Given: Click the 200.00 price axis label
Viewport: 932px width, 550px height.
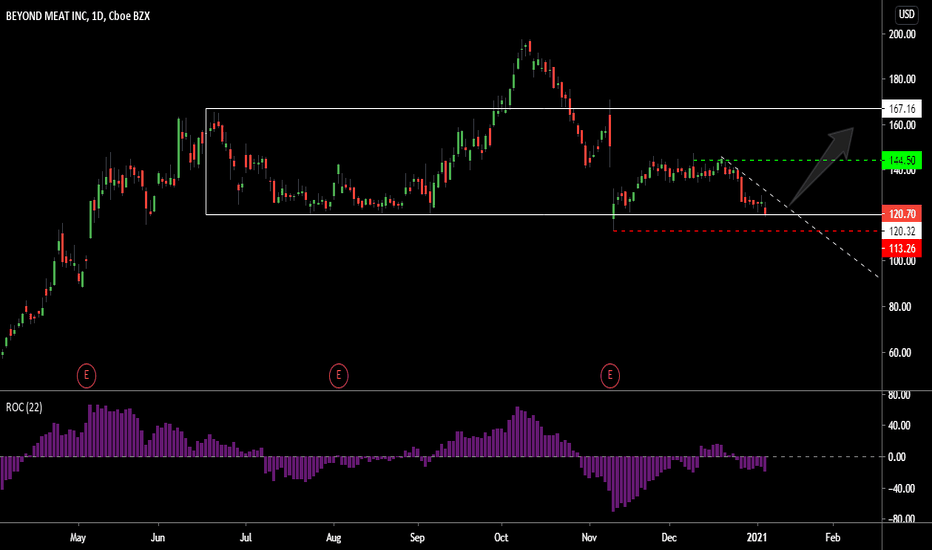Looking at the screenshot, I should [902, 34].
